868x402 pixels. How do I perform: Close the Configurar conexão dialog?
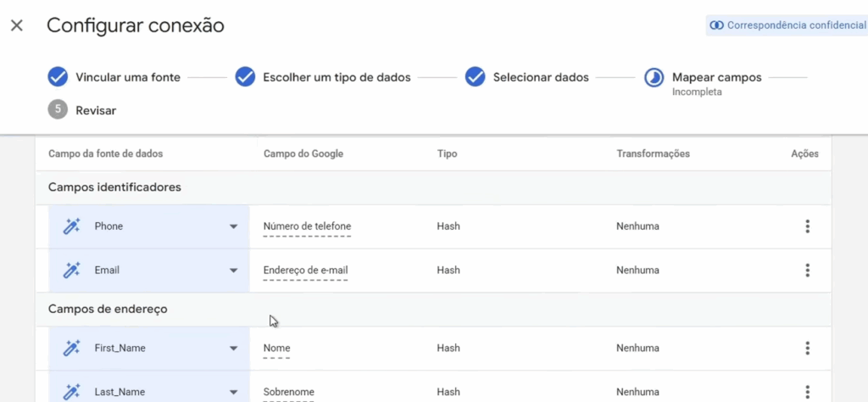tap(17, 25)
